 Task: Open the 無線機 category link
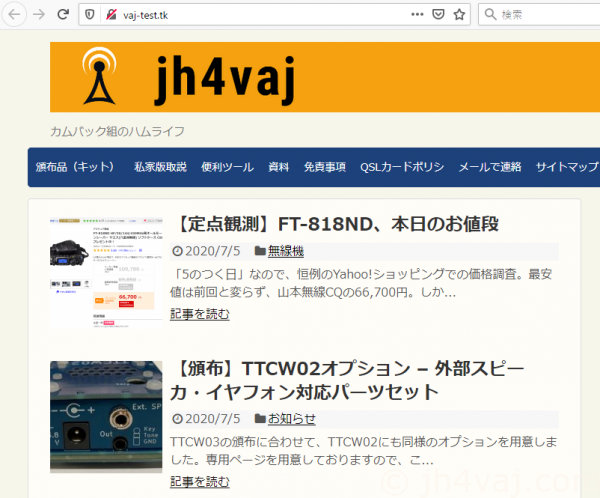tap(285, 251)
